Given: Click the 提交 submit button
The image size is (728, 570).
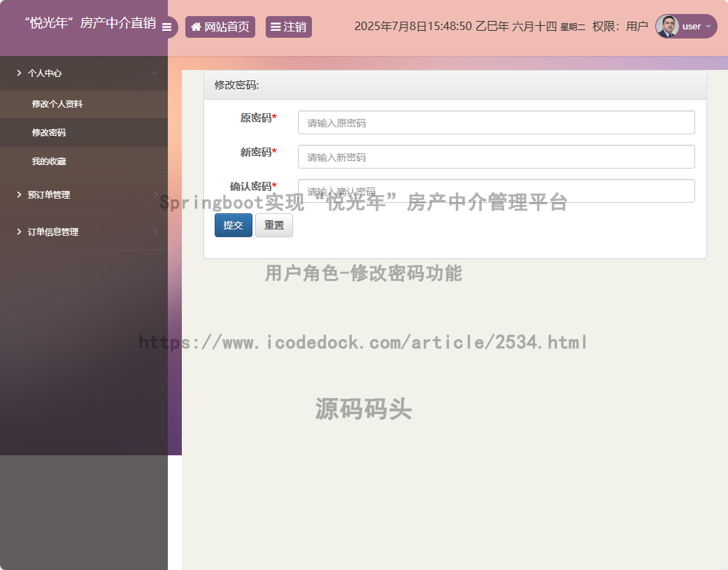Looking at the screenshot, I should 234,225.
